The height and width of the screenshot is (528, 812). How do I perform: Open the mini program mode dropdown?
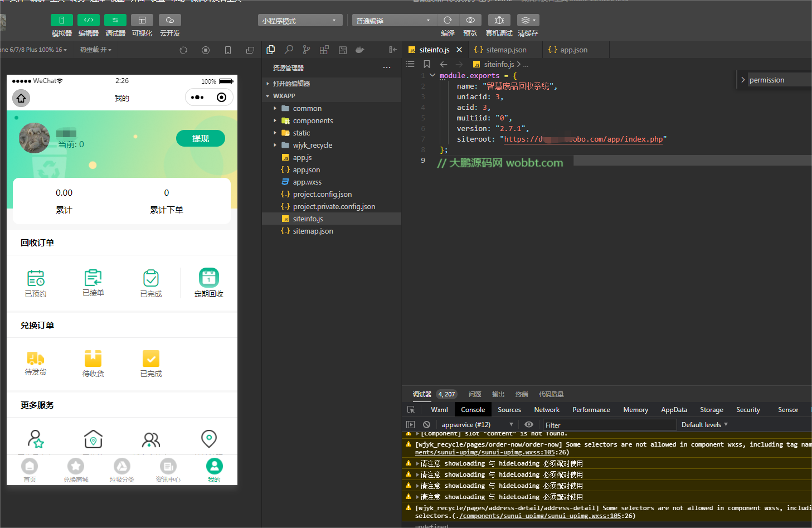click(x=300, y=21)
